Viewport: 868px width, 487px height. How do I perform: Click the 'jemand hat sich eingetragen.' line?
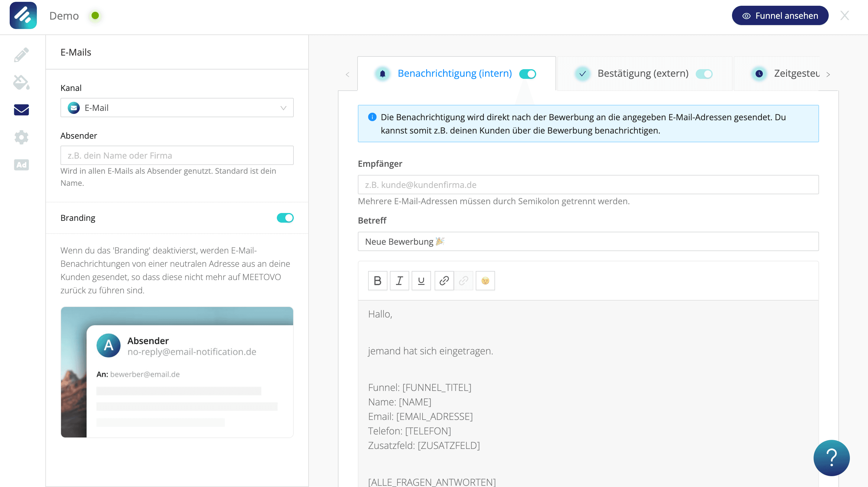pyautogui.click(x=430, y=351)
